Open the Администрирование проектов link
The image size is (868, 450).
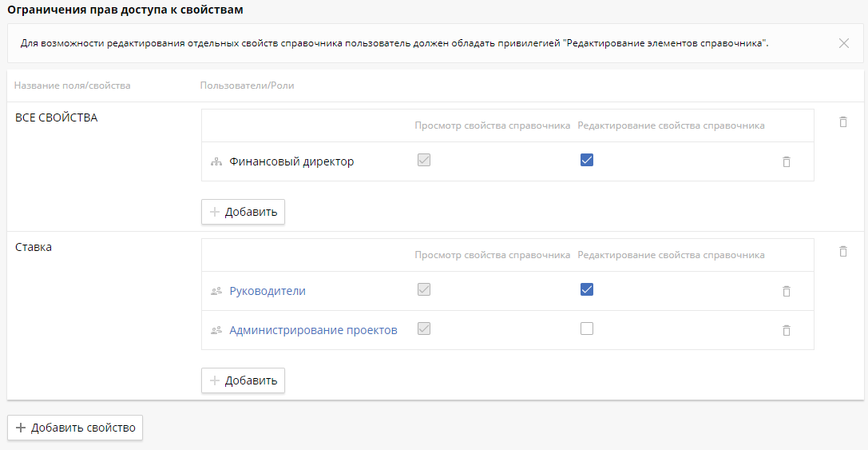point(313,330)
